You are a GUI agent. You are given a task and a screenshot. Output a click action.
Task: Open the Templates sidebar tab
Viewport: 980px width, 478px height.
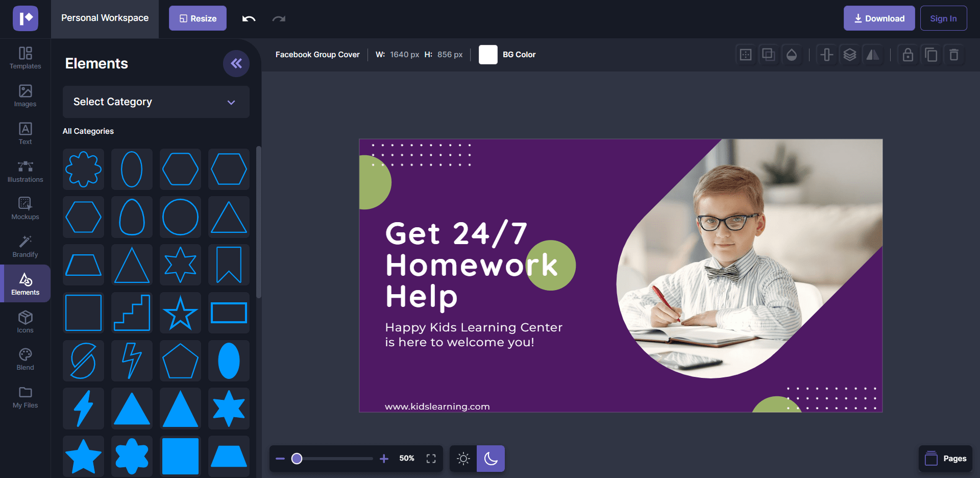pyautogui.click(x=26, y=58)
